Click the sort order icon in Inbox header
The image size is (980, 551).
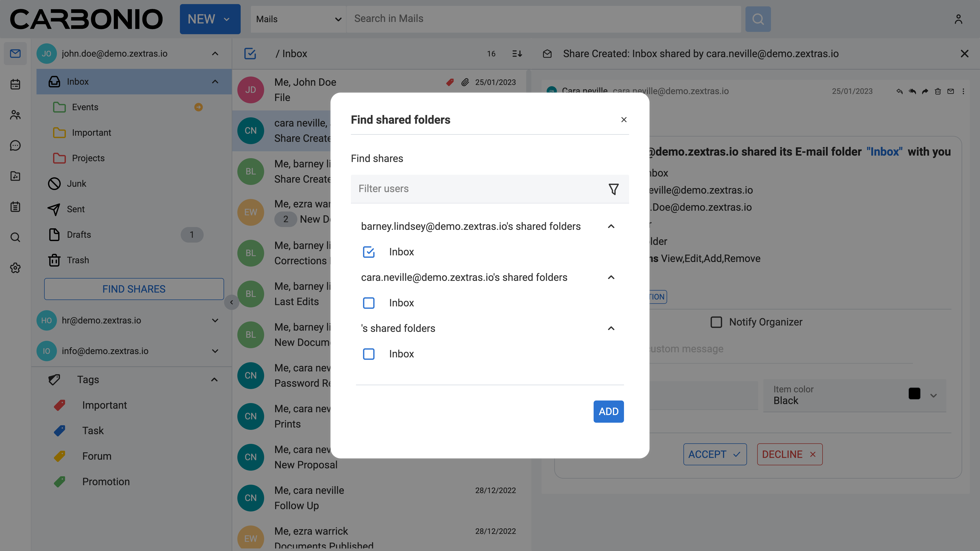[x=517, y=54]
